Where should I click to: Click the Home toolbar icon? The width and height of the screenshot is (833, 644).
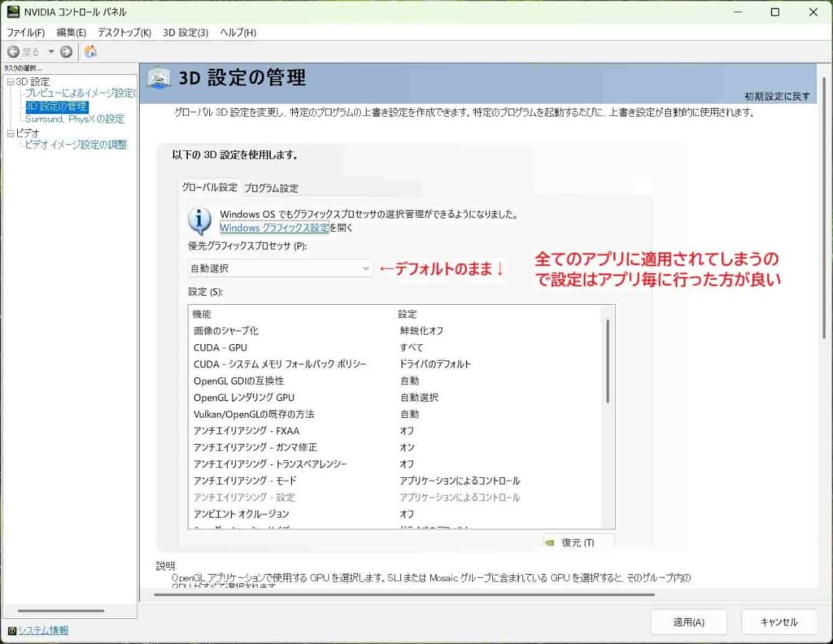pyautogui.click(x=91, y=51)
